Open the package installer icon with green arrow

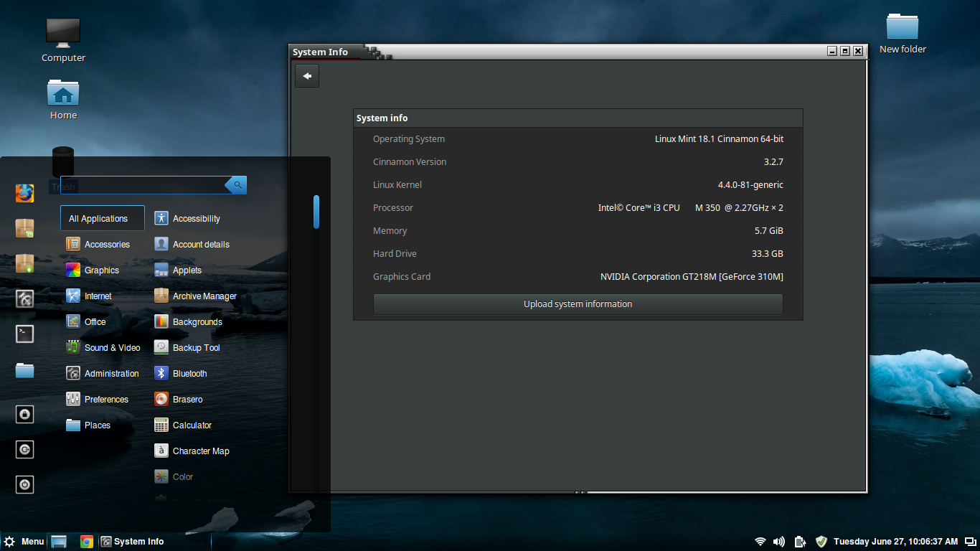pyautogui.click(x=25, y=263)
